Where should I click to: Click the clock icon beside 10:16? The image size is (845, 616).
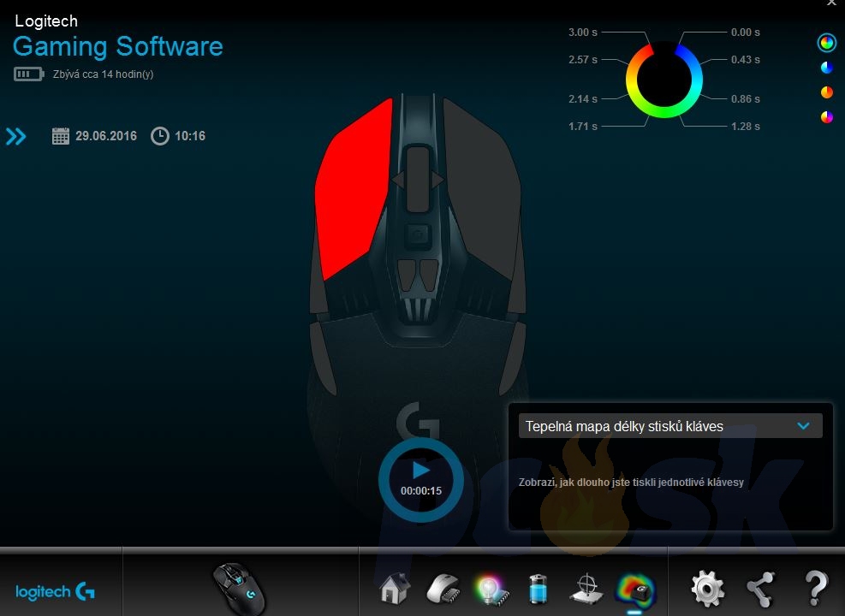coord(159,136)
